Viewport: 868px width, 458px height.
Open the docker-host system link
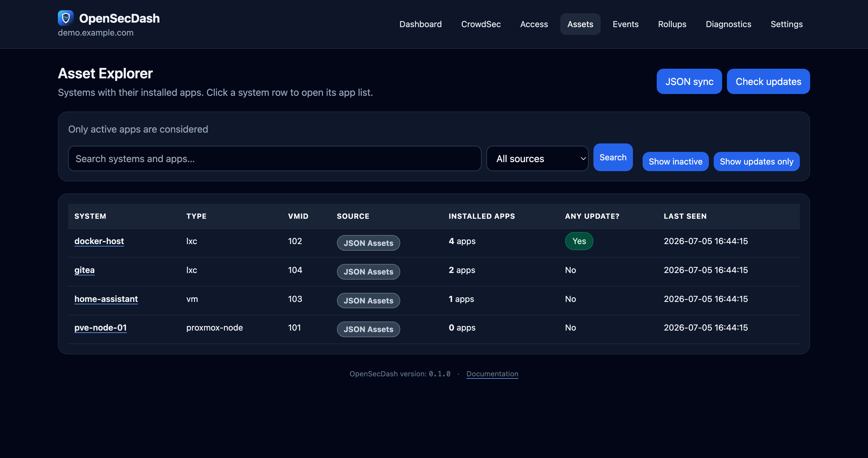[x=99, y=241]
